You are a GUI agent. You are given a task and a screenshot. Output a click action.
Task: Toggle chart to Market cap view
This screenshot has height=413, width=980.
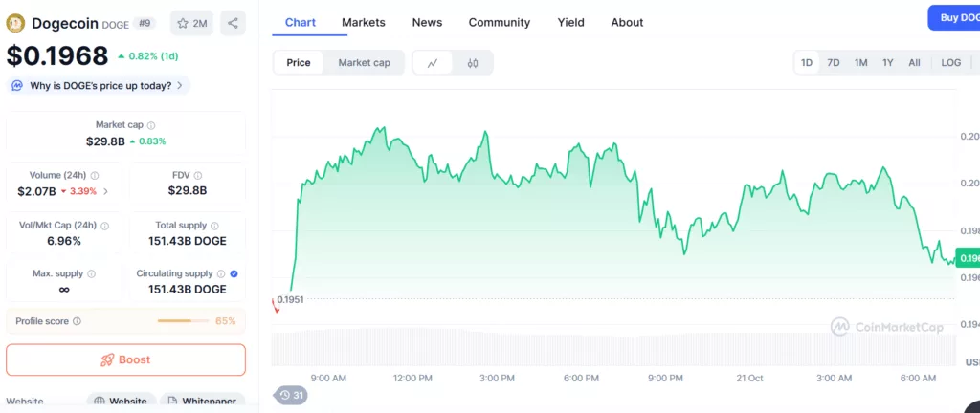pyautogui.click(x=364, y=63)
